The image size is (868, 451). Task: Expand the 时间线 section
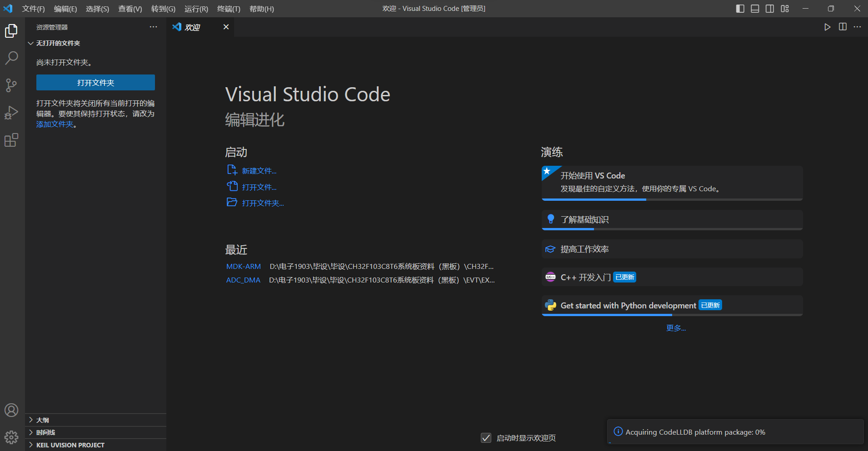pos(95,432)
